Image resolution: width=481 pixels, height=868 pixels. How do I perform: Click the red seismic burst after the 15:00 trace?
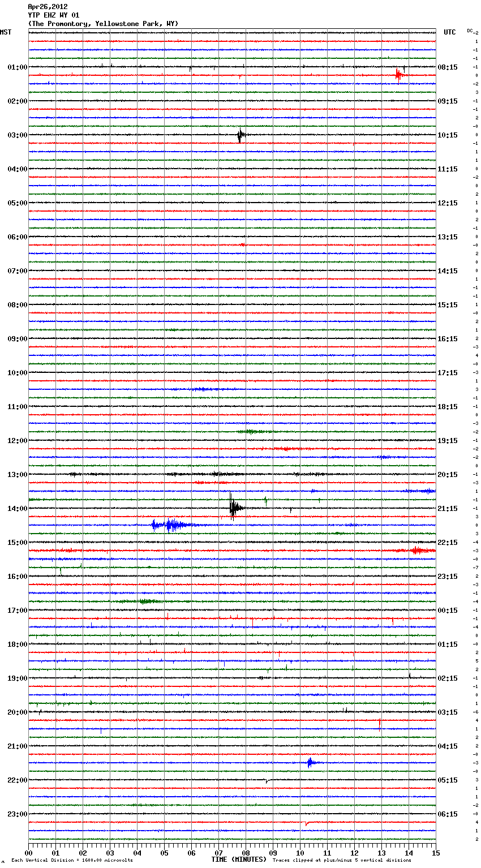pyautogui.click(x=418, y=550)
